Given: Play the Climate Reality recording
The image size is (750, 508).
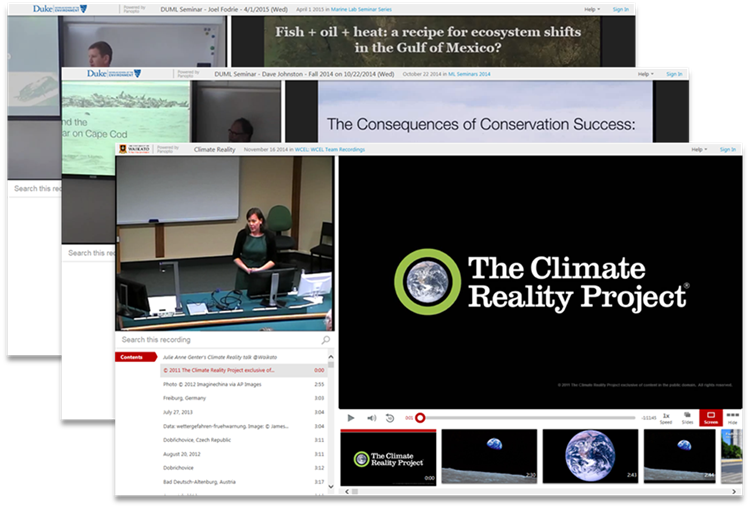Looking at the screenshot, I should click(351, 418).
